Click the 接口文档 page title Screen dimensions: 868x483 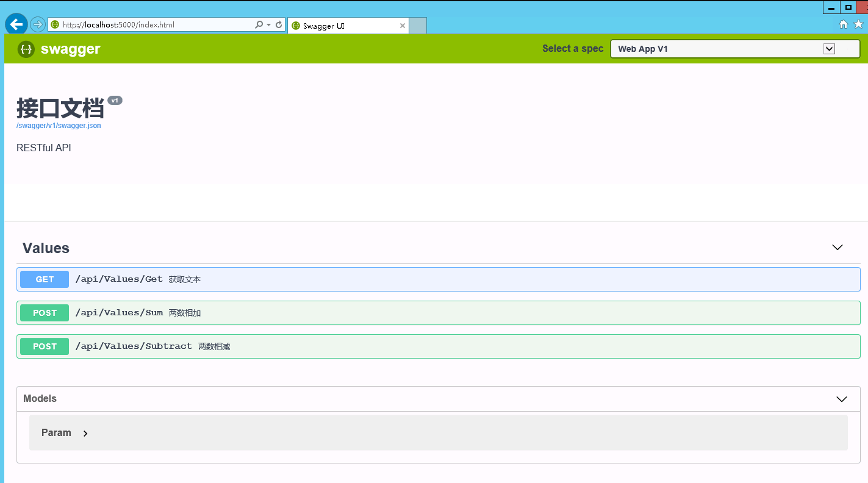[x=60, y=109]
